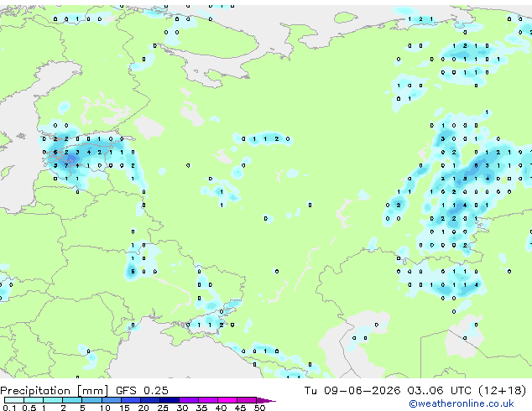Click the '50' legend scale label
The image size is (532, 411).
[259, 408]
